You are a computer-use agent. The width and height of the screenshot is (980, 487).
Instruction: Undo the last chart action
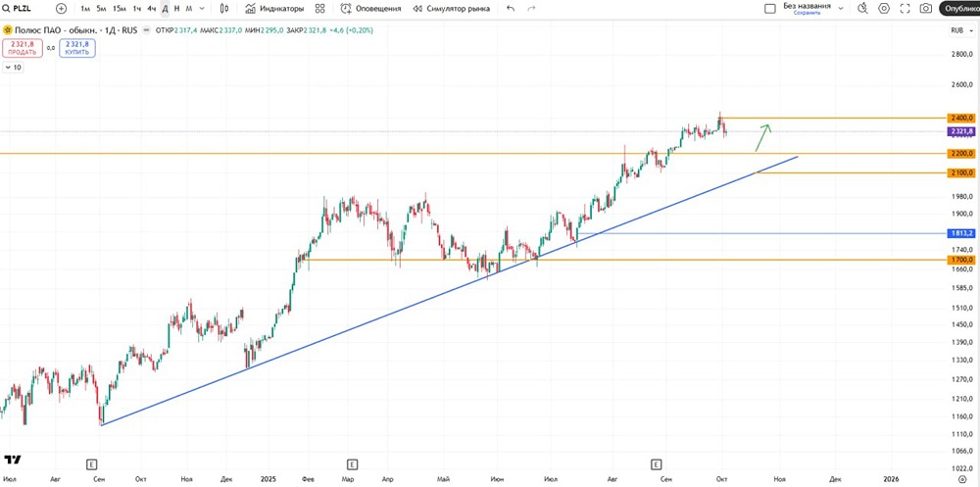[x=510, y=8]
